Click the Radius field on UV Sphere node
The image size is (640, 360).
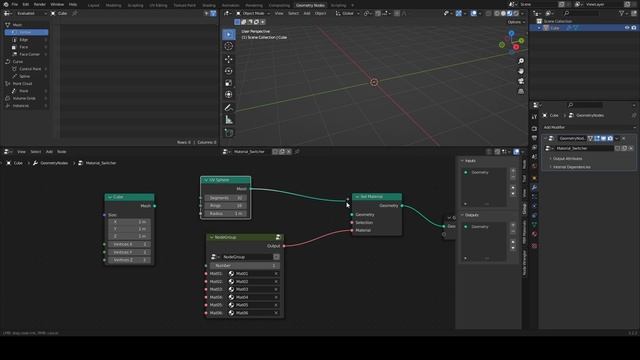(226, 213)
